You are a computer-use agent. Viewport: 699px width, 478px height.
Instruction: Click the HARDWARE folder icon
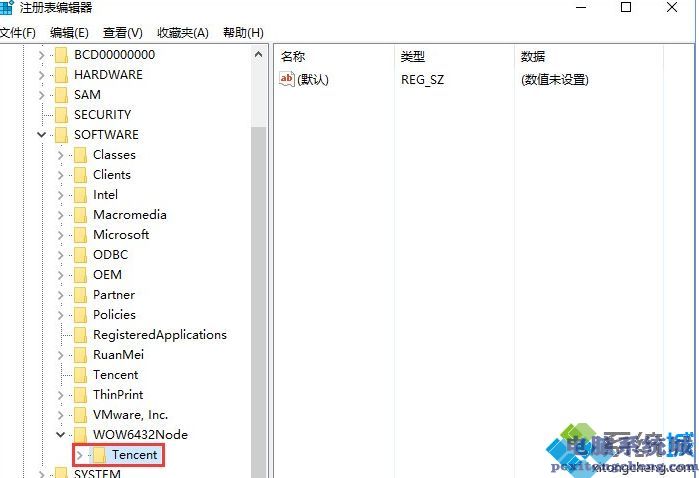click(x=61, y=75)
